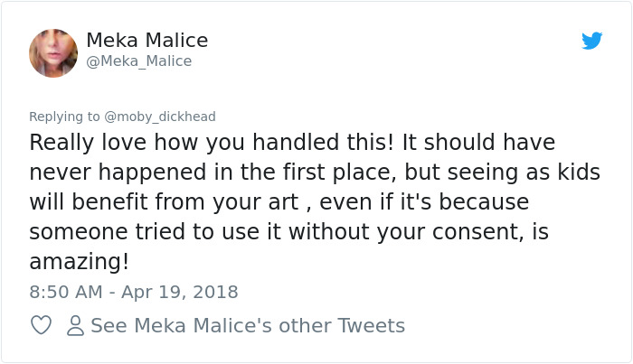
Task: Click the person silhouette icon
Action: pos(76,325)
